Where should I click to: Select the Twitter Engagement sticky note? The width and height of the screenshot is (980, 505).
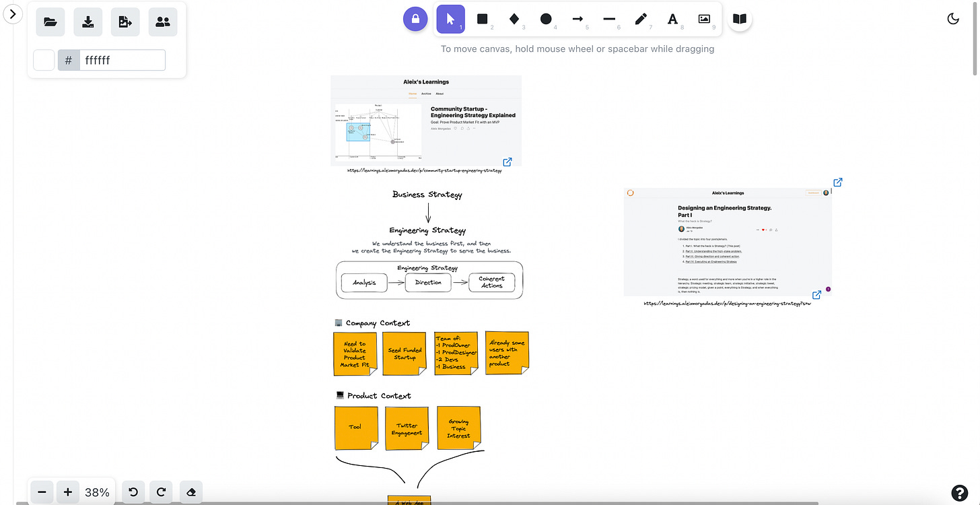coord(407,428)
